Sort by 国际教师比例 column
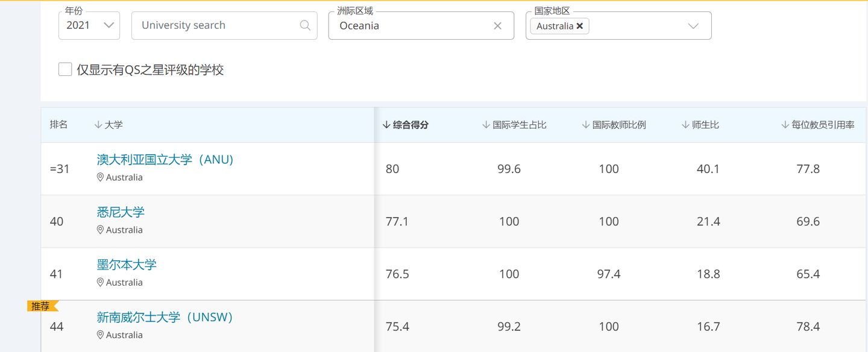The width and height of the screenshot is (868, 352). [614, 125]
